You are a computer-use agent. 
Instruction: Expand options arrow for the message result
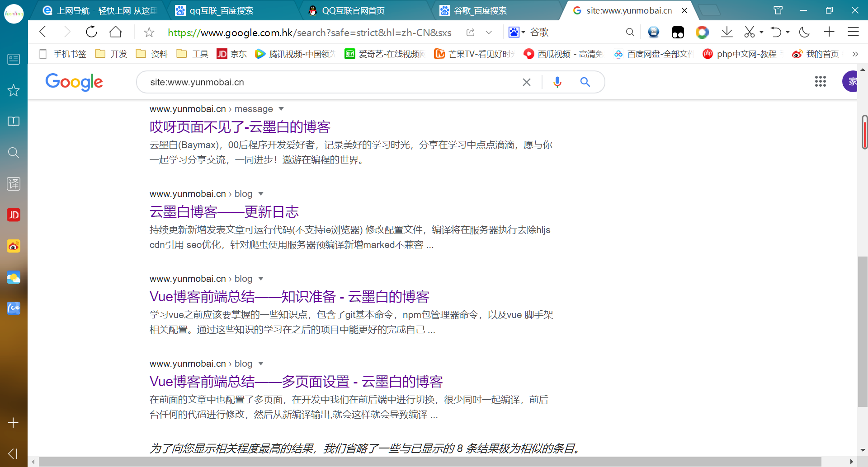click(281, 109)
